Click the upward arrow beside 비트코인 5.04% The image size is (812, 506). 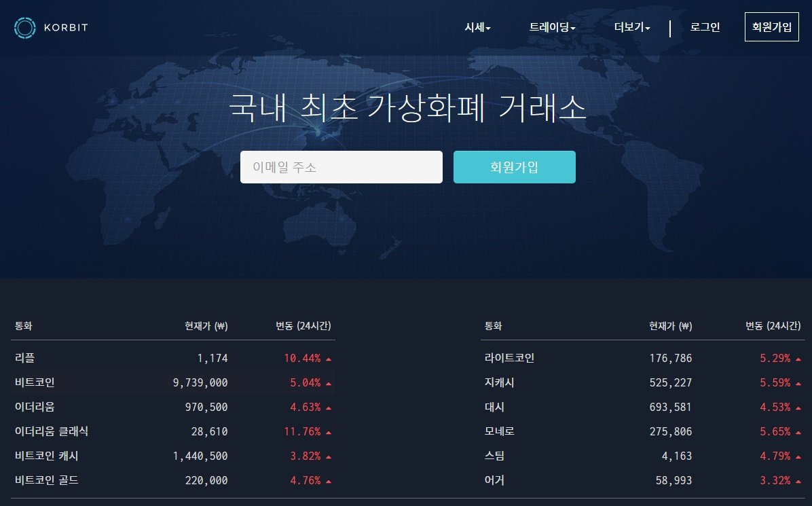[x=329, y=382]
